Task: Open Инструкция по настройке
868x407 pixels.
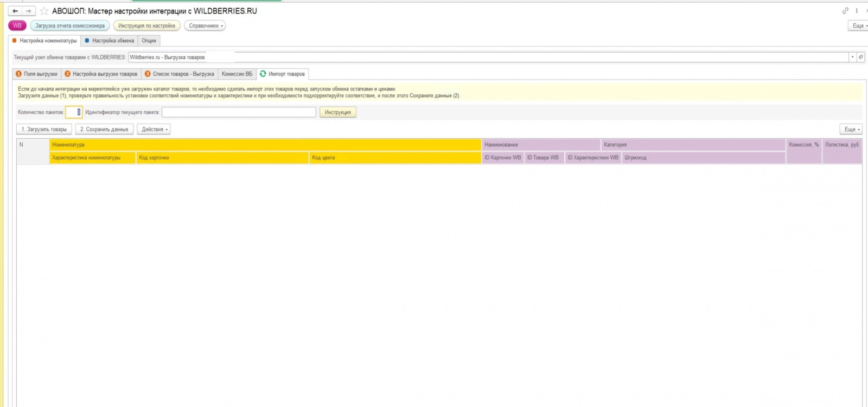Action: (x=147, y=25)
